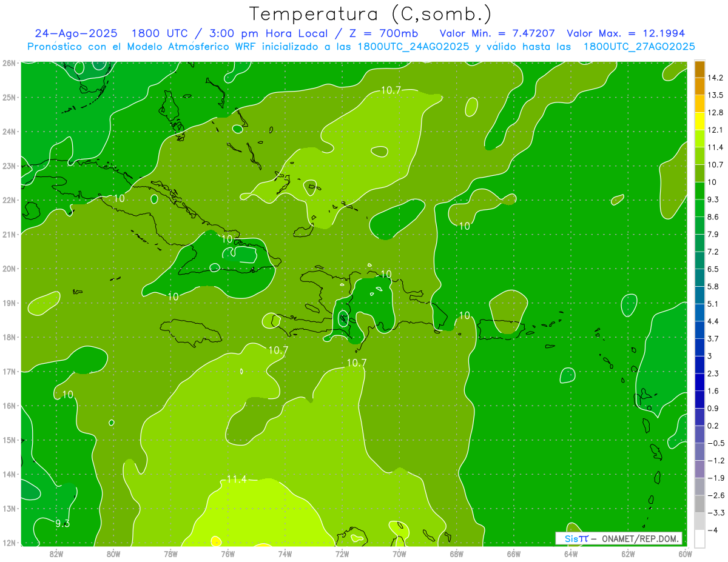
Task: Click the '15N' latitude label
Action: point(9,440)
